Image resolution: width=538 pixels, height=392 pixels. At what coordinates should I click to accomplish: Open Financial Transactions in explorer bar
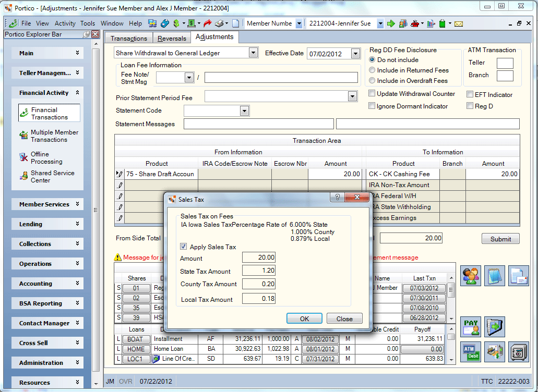click(50, 113)
